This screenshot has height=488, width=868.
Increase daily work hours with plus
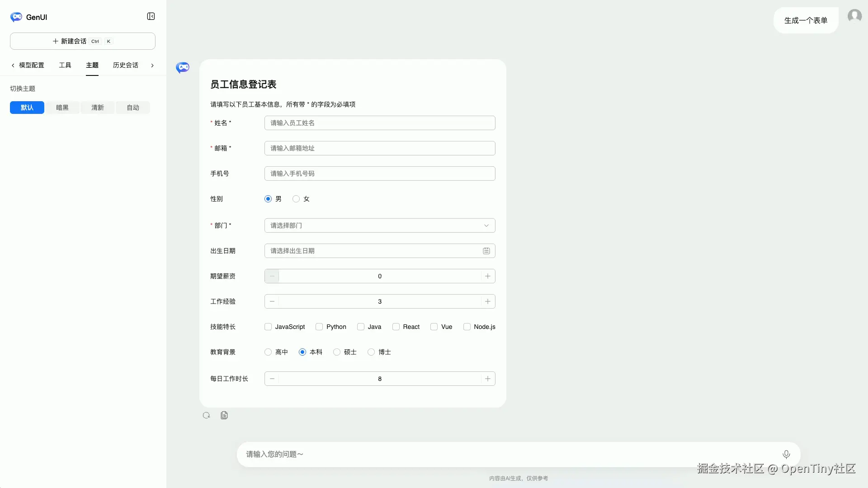pos(488,379)
